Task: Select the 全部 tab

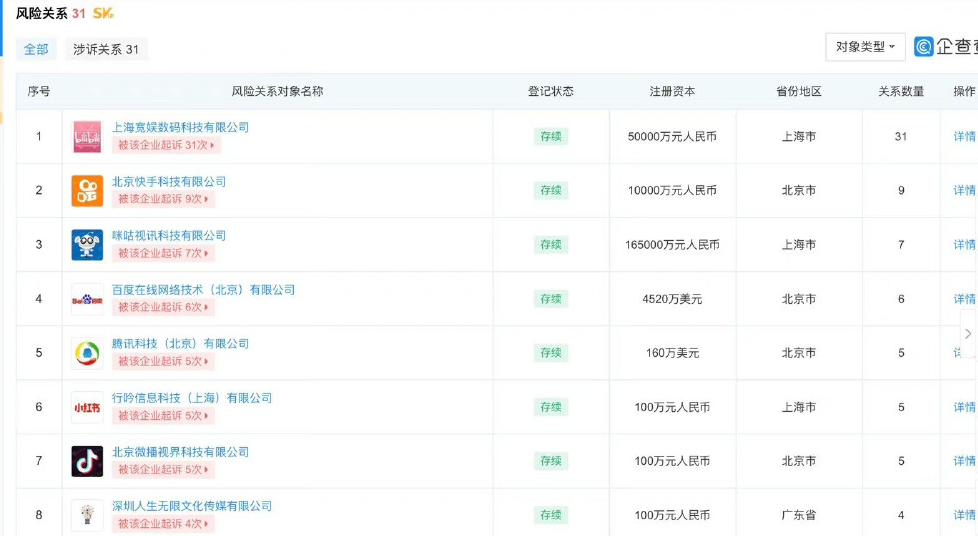Action: click(36, 49)
